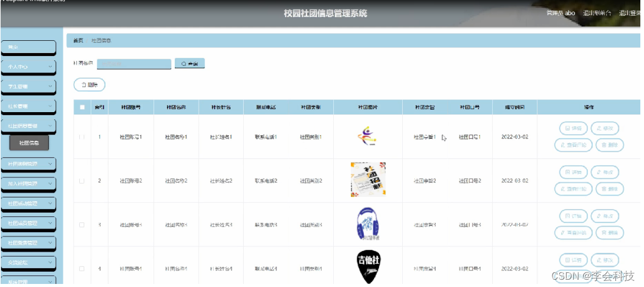
Task: Check the checkbox for row 社团账号3
Action: tap(82, 225)
